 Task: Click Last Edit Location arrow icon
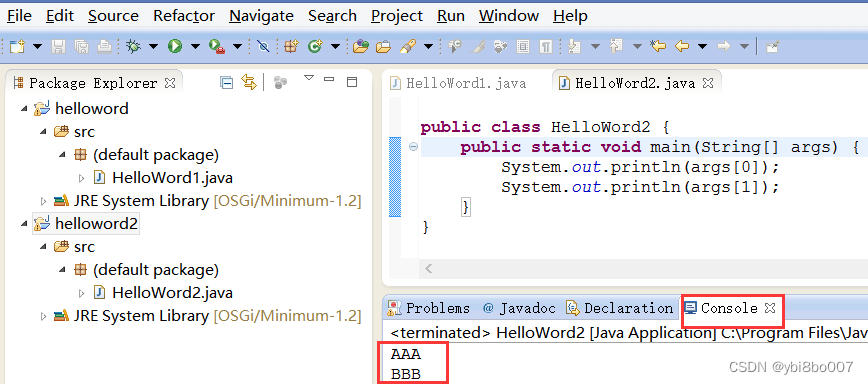coord(658,46)
